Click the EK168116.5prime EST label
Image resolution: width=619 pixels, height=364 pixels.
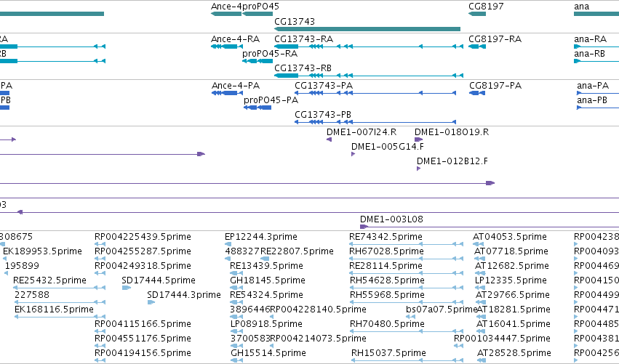54,310
